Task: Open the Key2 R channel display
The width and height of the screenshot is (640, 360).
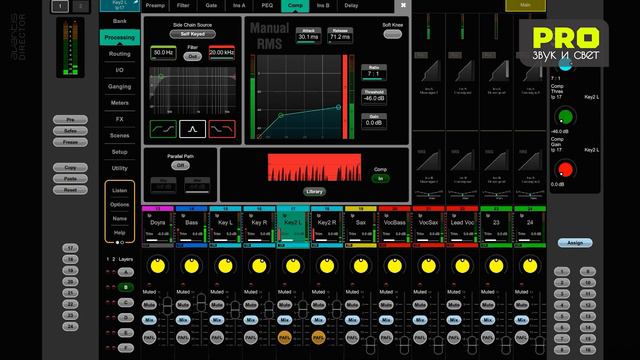Action: 327,227
